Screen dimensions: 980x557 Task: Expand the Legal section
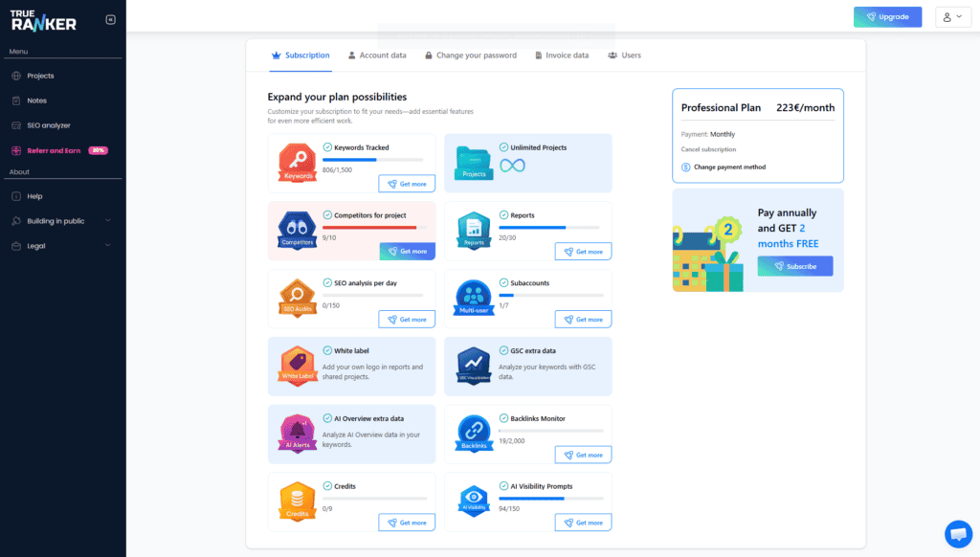[62, 245]
